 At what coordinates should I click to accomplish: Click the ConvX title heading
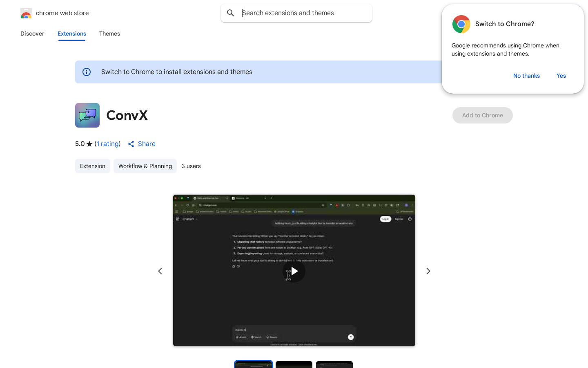(127, 115)
